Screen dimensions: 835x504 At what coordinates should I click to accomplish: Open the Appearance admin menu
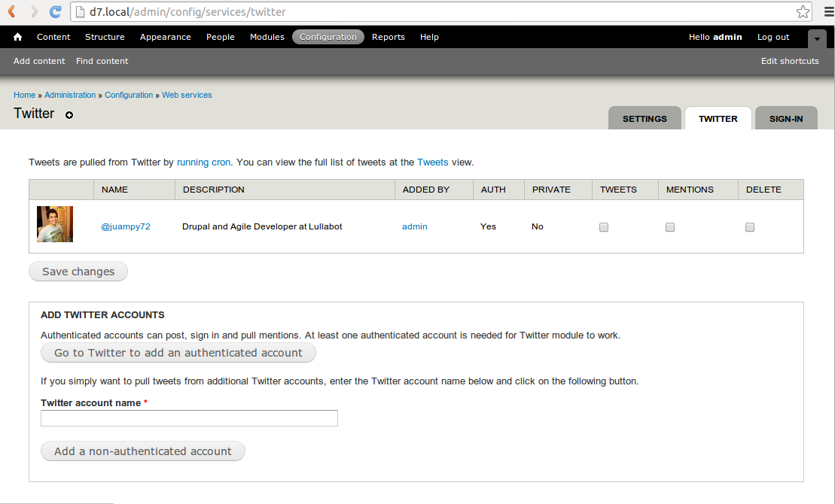pyautogui.click(x=165, y=37)
